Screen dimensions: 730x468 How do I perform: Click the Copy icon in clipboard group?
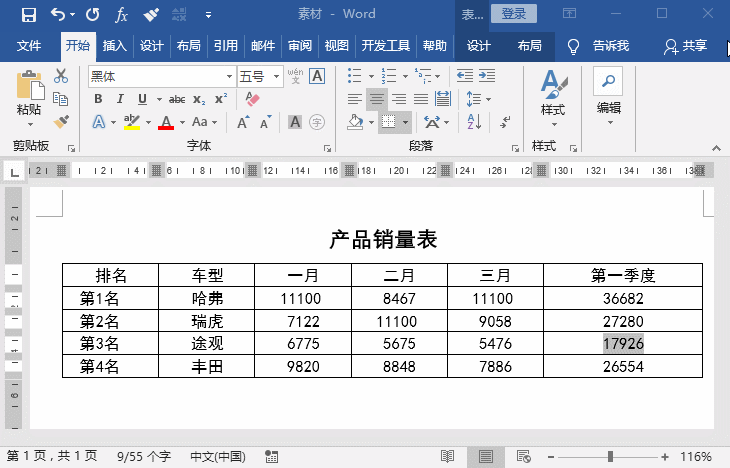point(61,99)
